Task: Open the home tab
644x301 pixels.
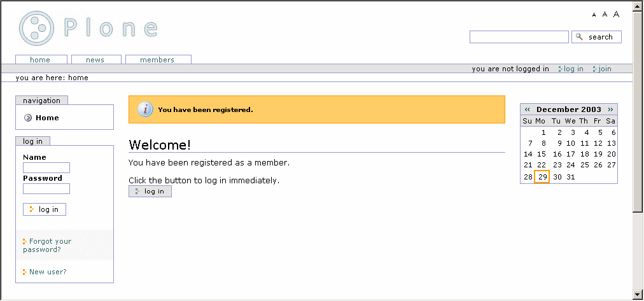Action: coord(40,60)
